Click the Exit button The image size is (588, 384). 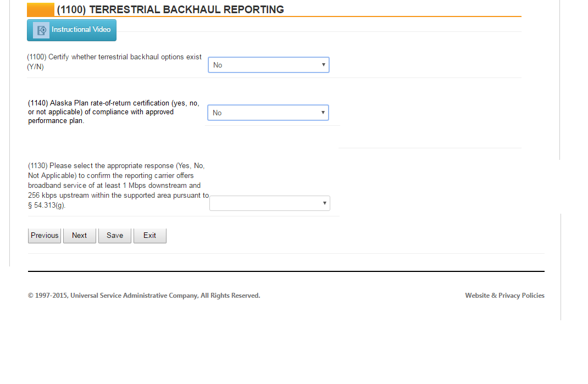coord(149,236)
